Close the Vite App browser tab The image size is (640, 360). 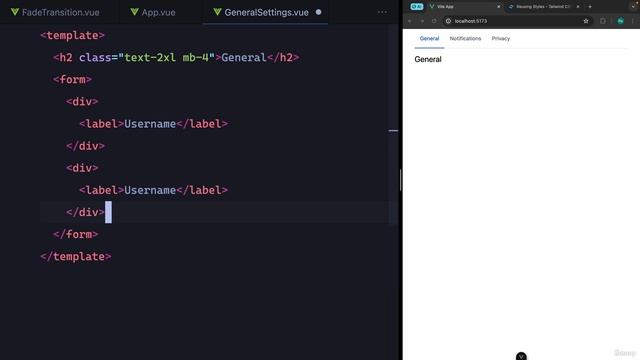point(498,7)
